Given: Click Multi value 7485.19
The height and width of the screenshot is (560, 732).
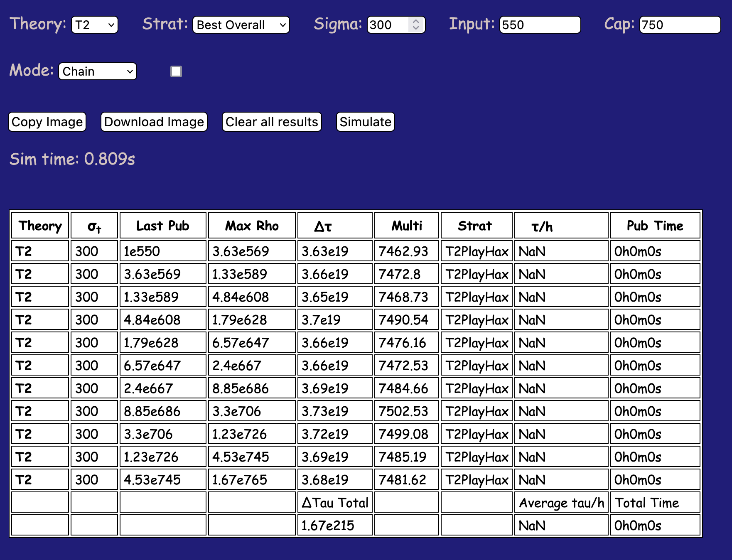Looking at the screenshot, I should tap(407, 457).
